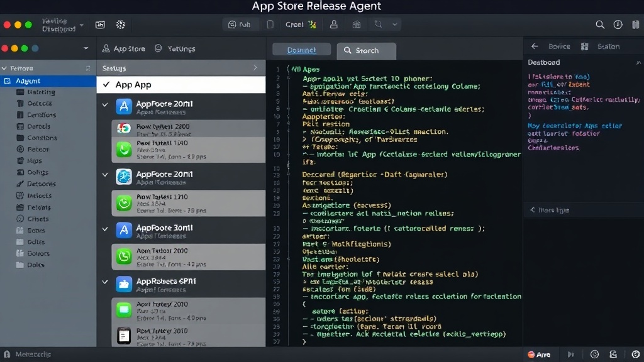
Task: Open the clock history icon in top-right toolbar
Action: 618,25
